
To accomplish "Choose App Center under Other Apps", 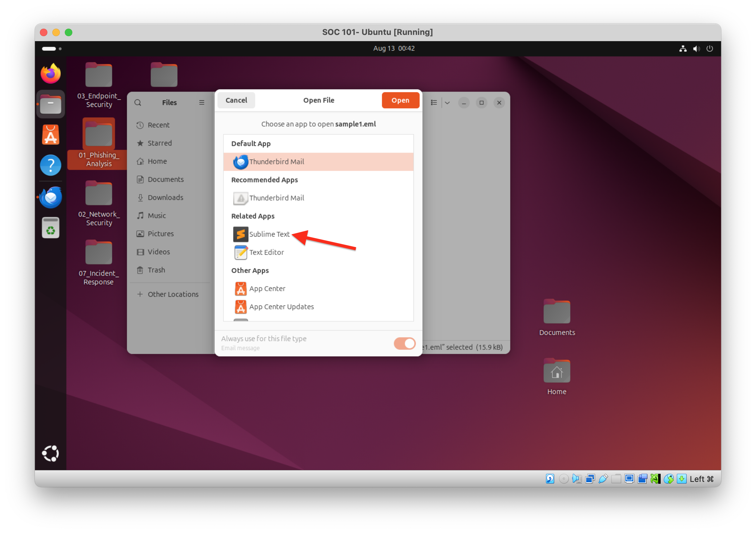I will click(318, 289).
